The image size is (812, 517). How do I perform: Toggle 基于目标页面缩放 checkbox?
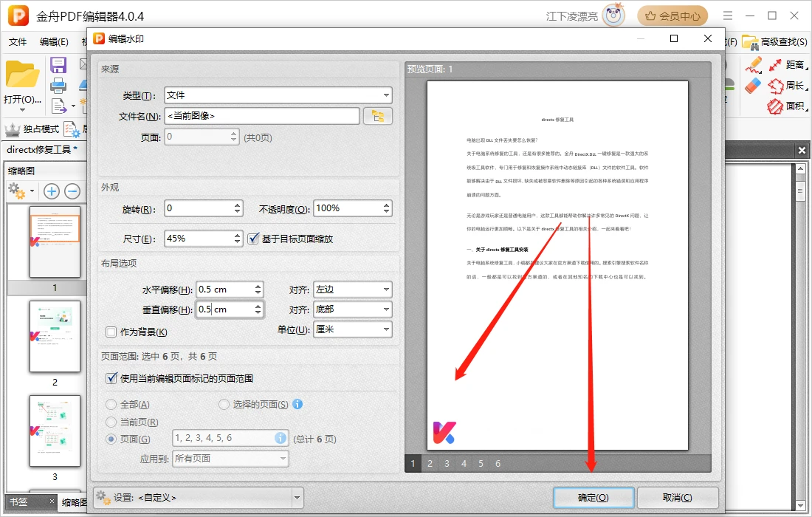[x=253, y=239]
